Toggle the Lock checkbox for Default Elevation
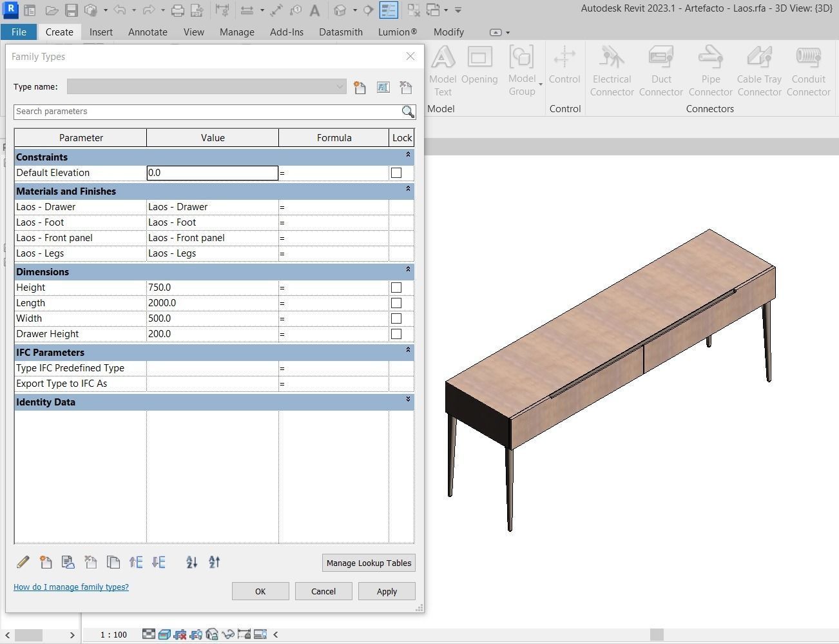This screenshot has height=644, width=839. (396, 173)
